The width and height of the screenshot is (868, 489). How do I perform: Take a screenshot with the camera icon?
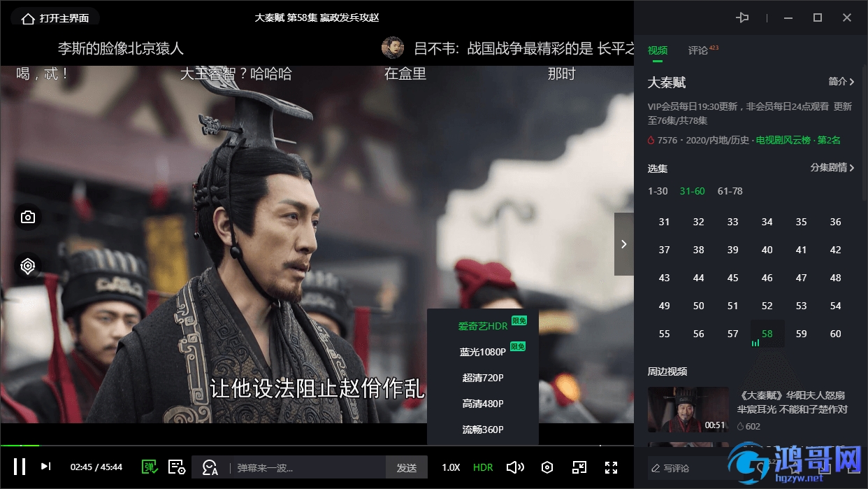28,218
